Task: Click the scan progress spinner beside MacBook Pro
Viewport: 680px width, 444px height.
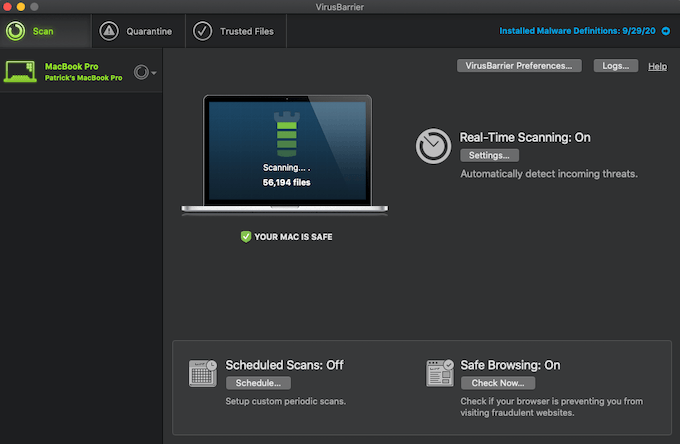Action: tap(141, 72)
